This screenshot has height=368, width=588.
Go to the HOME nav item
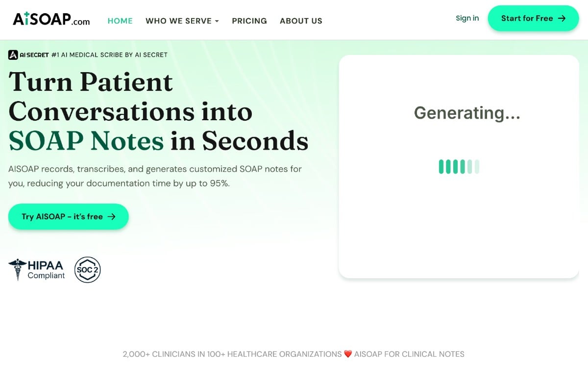click(120, 21)
